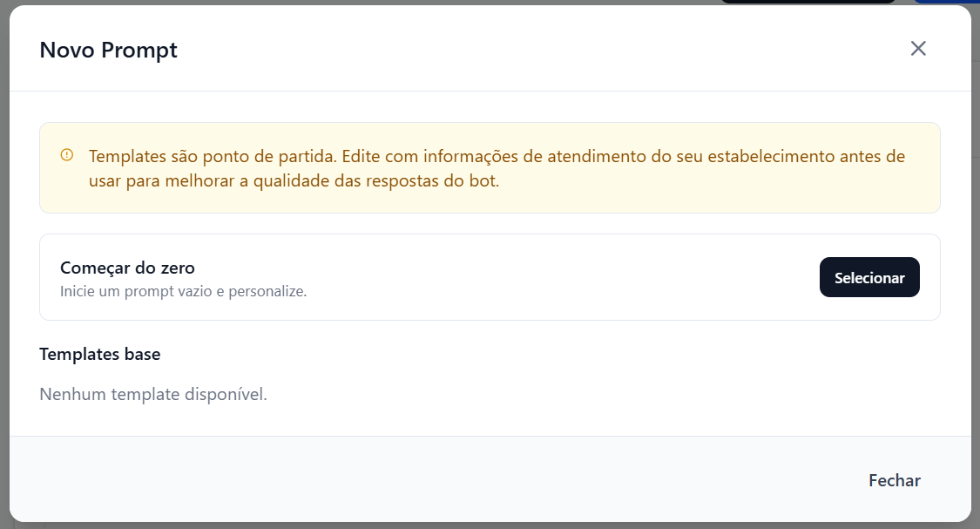Click the dark button behind the modal
Image resolution: width=980 pixels, height=529 pixels.
[x=808, y=3]
